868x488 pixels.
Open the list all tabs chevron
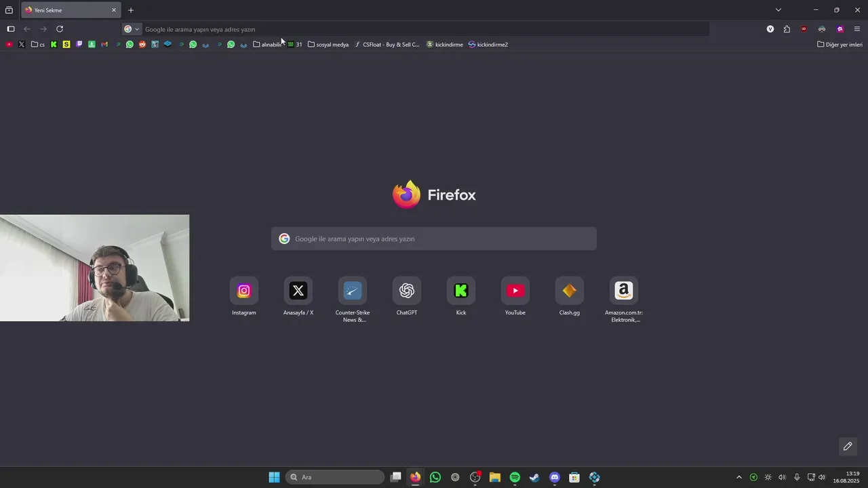pyautogui.click(x=778, y=10)
